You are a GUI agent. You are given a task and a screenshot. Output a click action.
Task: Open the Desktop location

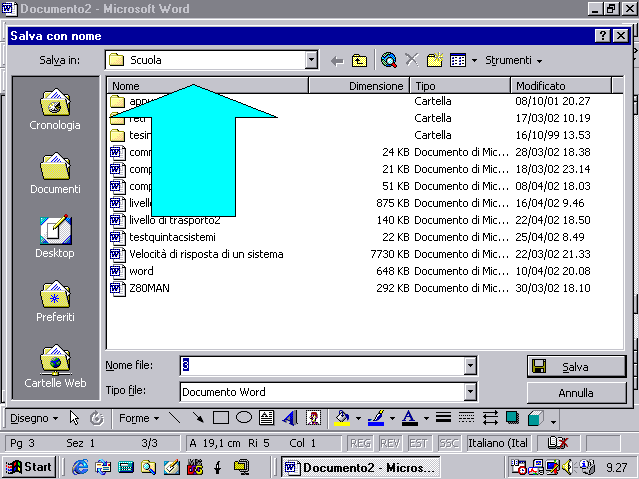pyautogui.click(x=55, y=236)
